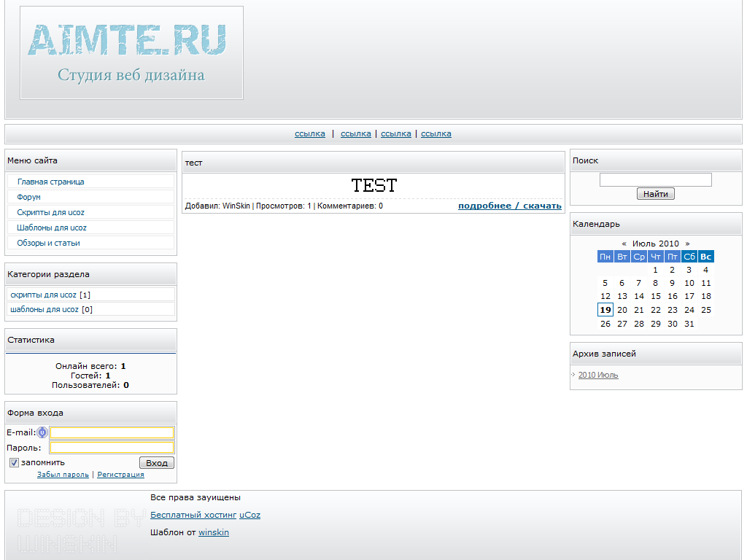The image size is (747, 560).
Task: Select 'Скрипты для ucoz' menu item
Action: (50, 212)
